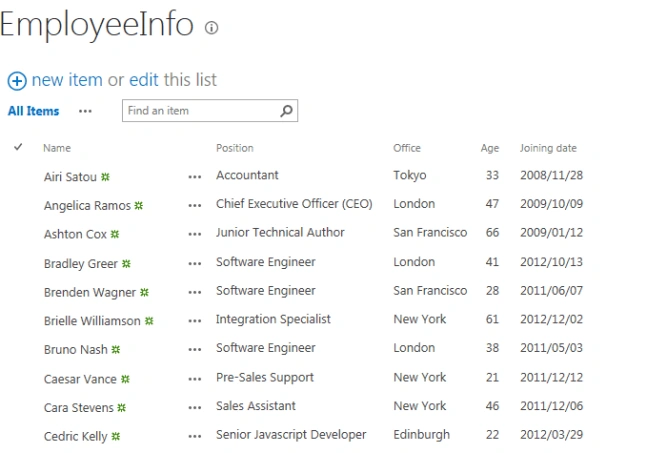Open ellipsis menu for Brenden Wagner
Viewport: 650px width, 453px height.
tap(194, 292)
